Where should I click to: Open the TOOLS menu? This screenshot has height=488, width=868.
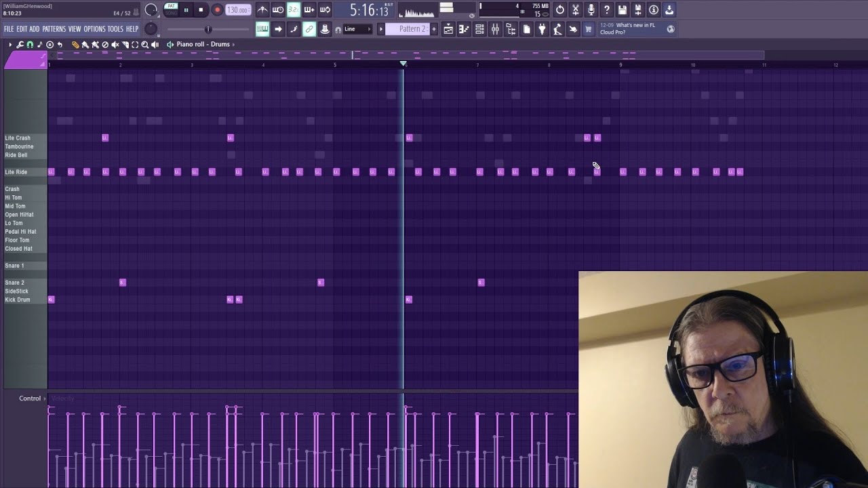[x=115, y=29]
